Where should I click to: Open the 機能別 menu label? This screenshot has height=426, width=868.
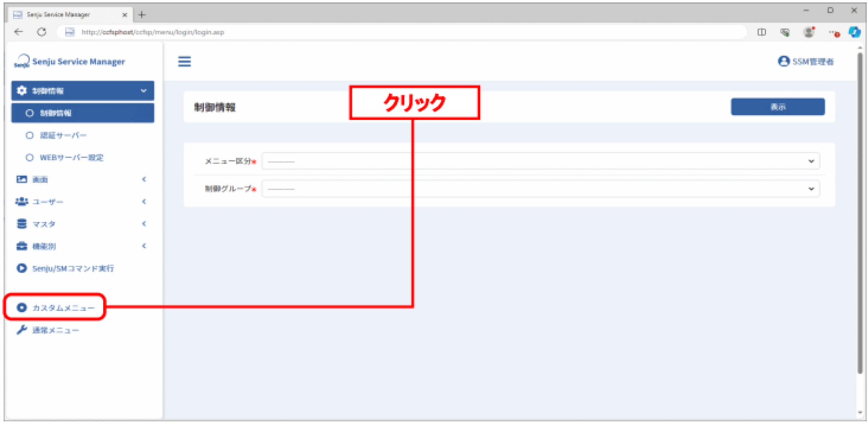point(44,246)
